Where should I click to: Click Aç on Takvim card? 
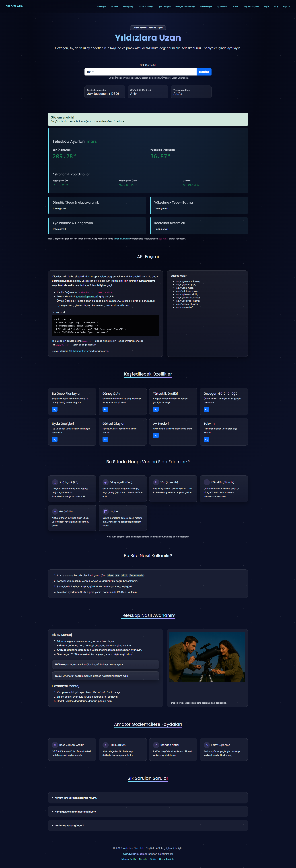point(206,439)
